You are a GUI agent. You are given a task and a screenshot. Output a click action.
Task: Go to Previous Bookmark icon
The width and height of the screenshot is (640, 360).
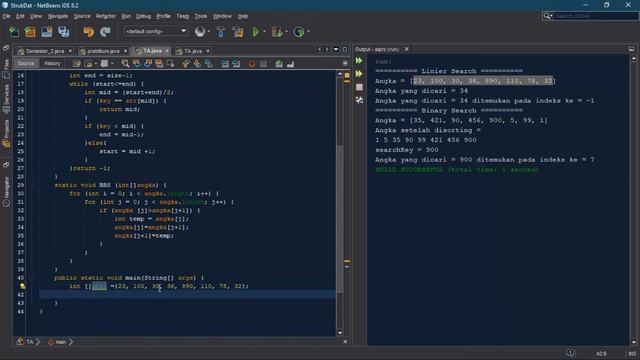point(186,64)
